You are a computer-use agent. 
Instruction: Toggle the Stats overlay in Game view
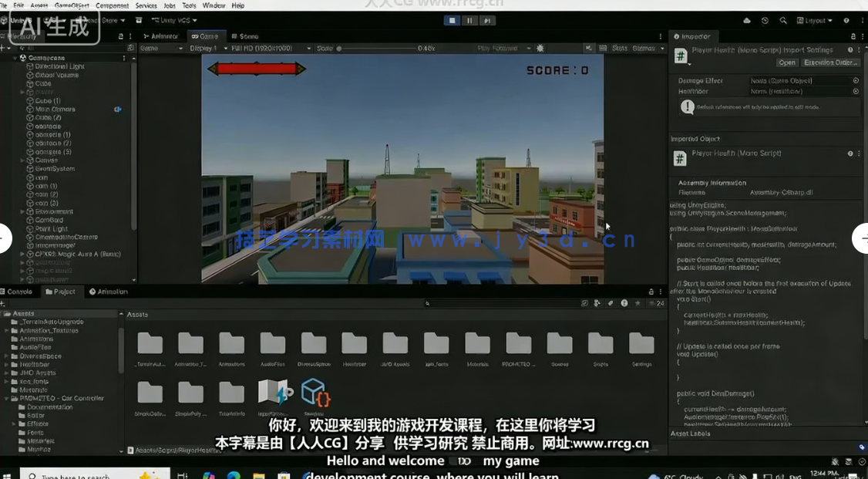click(x=621, y=47)
